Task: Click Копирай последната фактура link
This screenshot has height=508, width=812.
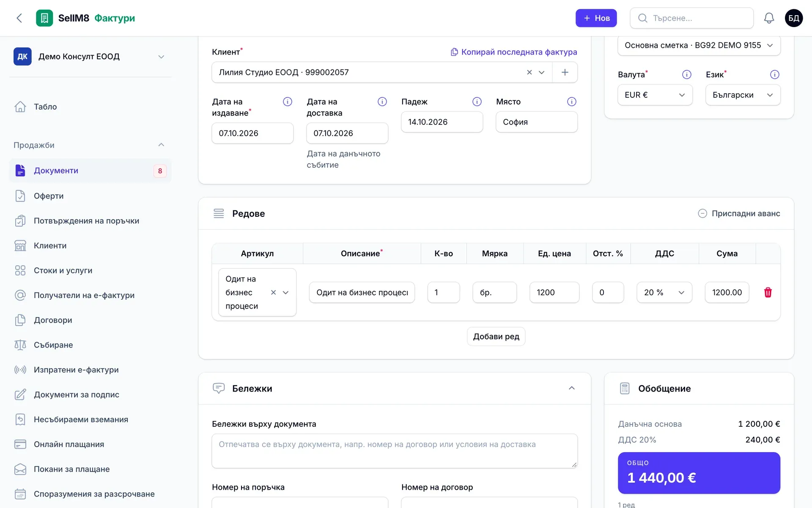Action: pos(514,52)
